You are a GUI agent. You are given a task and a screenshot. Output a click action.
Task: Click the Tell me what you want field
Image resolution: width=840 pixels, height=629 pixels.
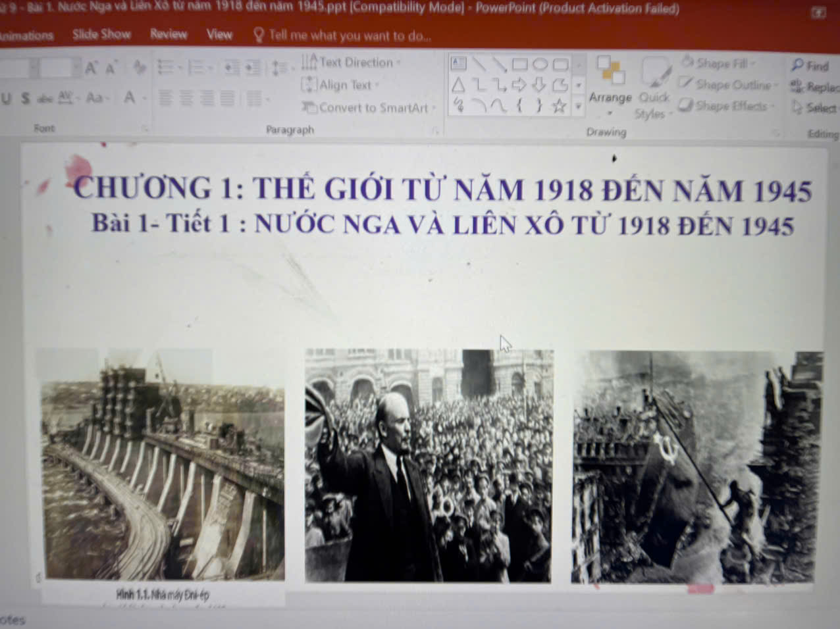click(349, 36)
